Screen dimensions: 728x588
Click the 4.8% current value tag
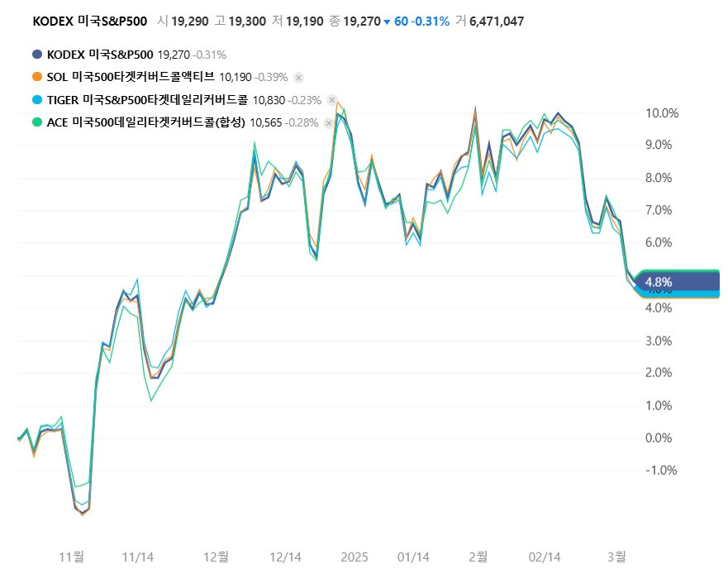pyautogui.click(x=659, y=282)
